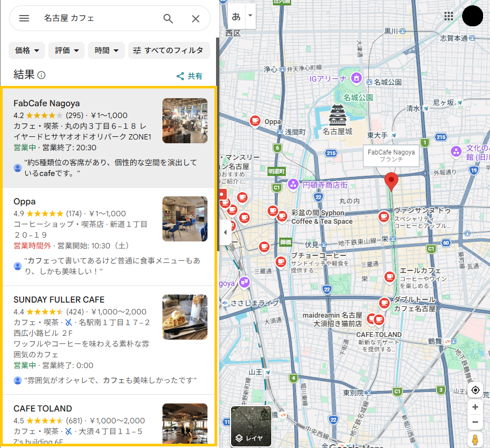The height and width of the screenshot is (448, 490).
Task: Open the CAFE TOLAND photo thumbnail
Action: click(185, 424)
